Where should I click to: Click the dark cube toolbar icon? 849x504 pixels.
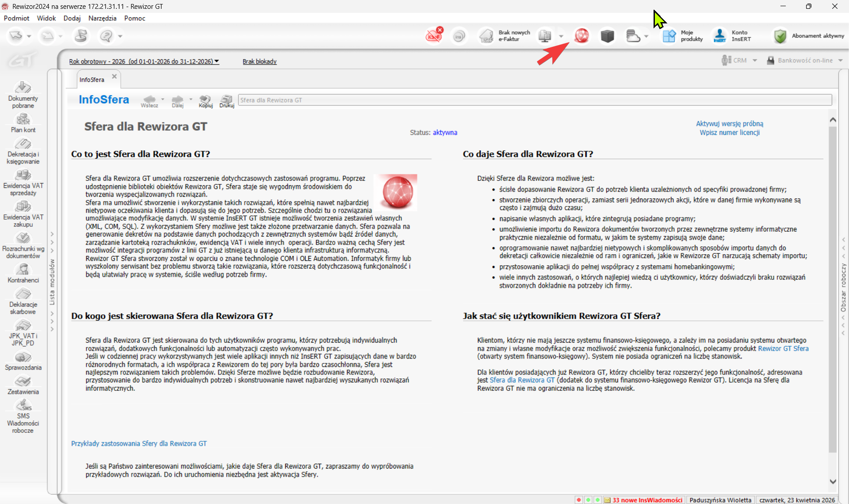(608, 36)
